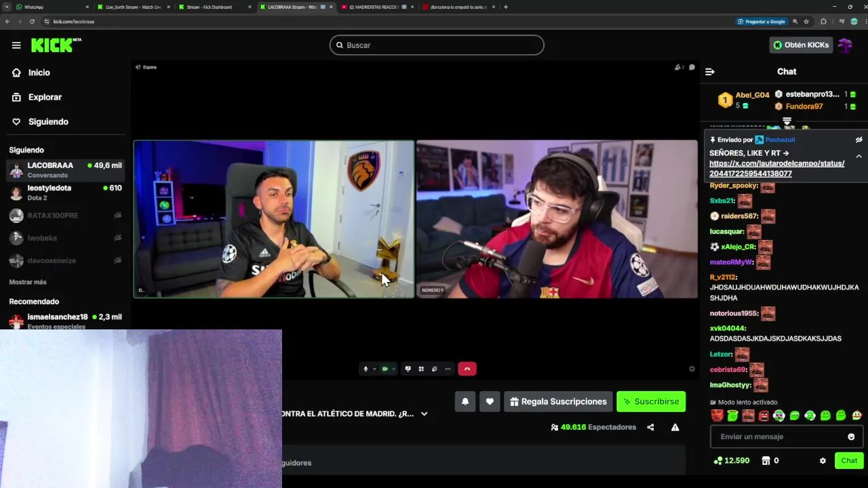Hang up with red call button
Screen dimensions: 868x488
click(x=467, y=369)
